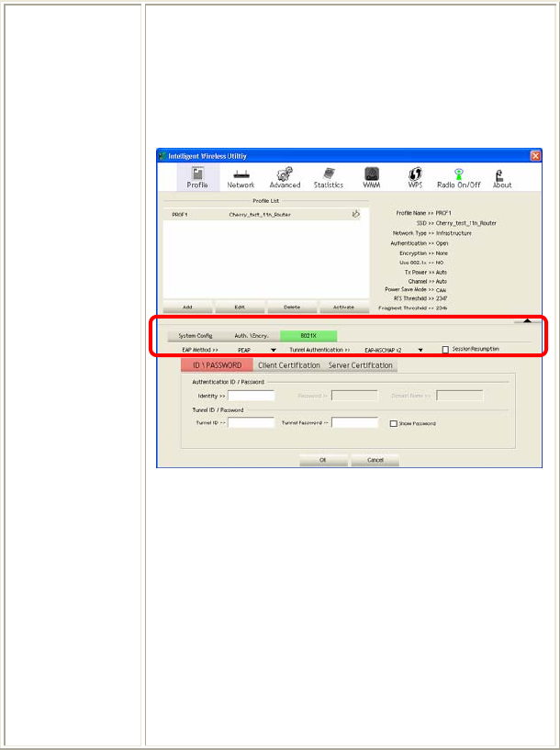Switch to the Server Certification tab

[x=360, y=365]
